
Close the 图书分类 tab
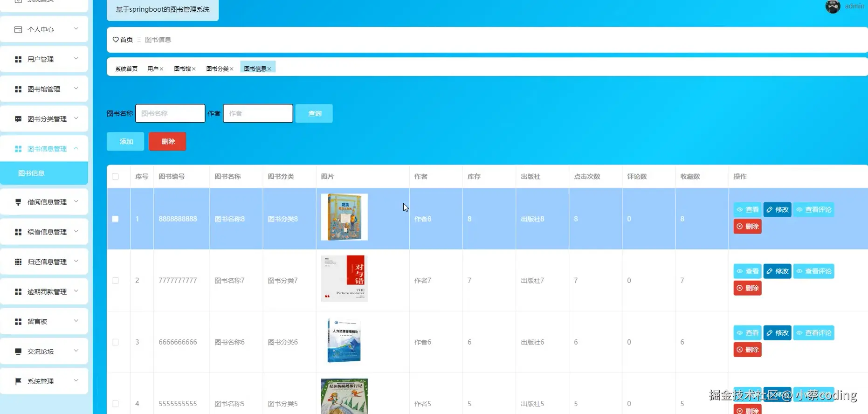[231, 69]
